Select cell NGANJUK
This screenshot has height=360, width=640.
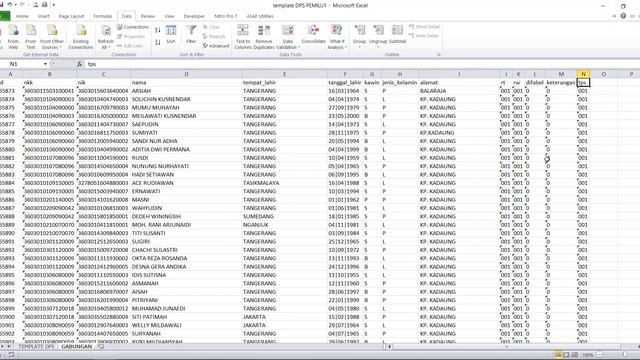[284, 225]
